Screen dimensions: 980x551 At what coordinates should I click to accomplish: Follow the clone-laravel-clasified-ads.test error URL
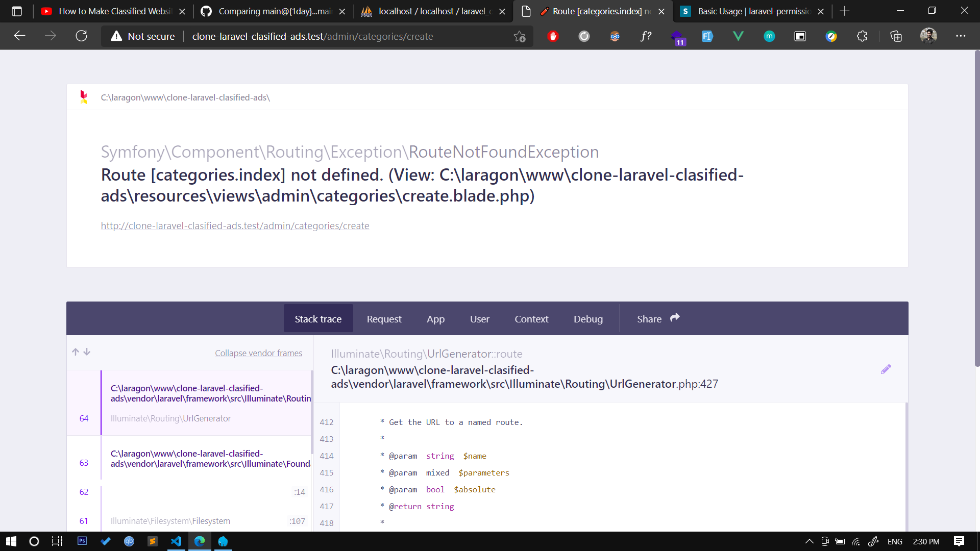point(235,226)
